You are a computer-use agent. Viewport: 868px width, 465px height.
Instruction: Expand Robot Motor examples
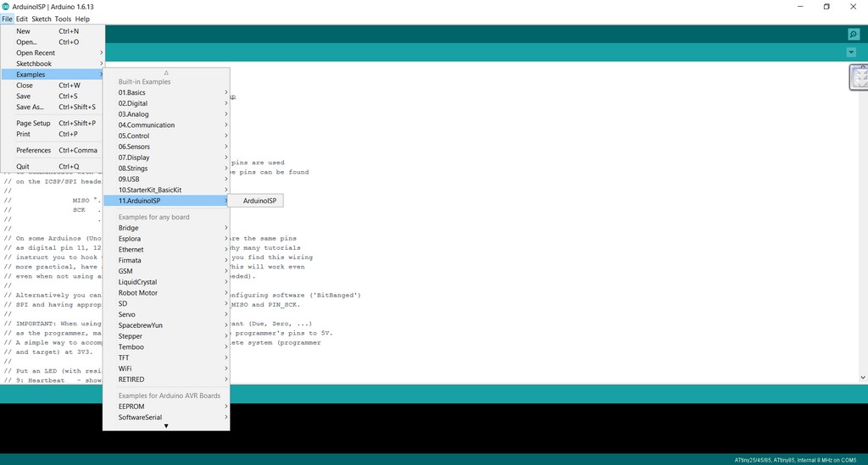(166, 293)
